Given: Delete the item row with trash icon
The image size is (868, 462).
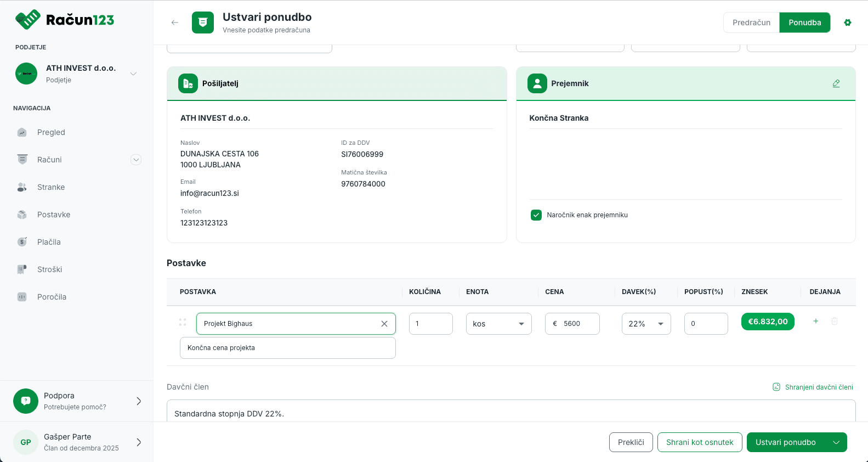Looking at the screenshot, I should coord(835,322).
